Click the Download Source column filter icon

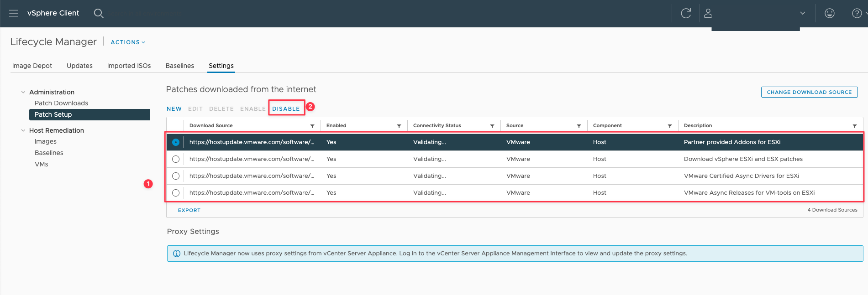click(x=312, y=126)
